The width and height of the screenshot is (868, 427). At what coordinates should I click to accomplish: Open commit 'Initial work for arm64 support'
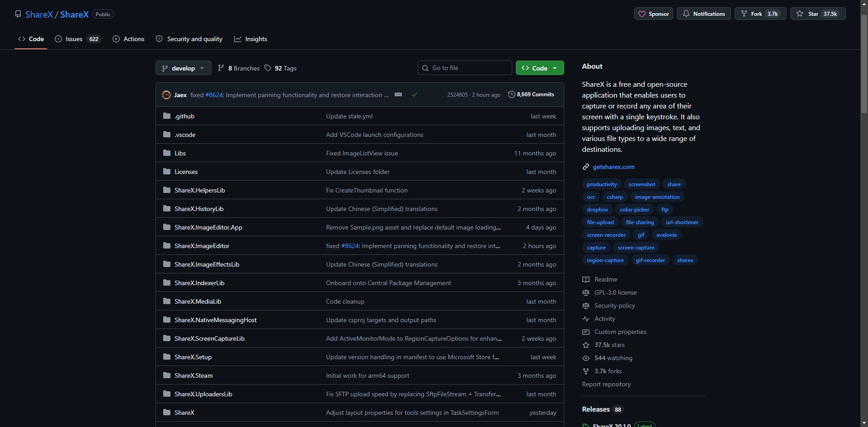click(368, 375)
